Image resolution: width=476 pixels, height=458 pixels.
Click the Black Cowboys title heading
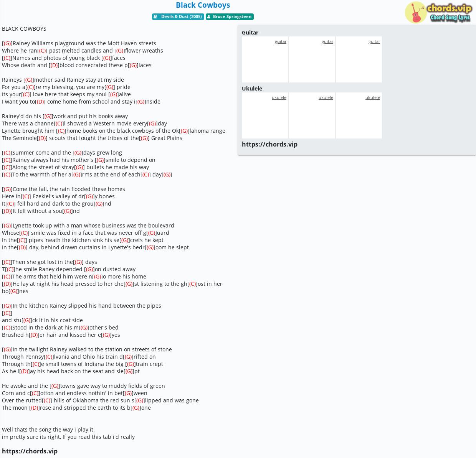[x=203, y=5]
